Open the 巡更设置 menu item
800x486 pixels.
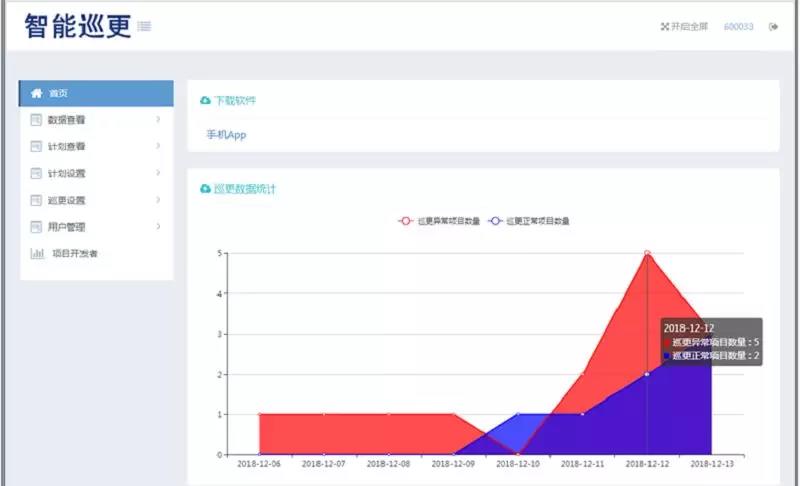pyautogui.click(x=96, y=200)
